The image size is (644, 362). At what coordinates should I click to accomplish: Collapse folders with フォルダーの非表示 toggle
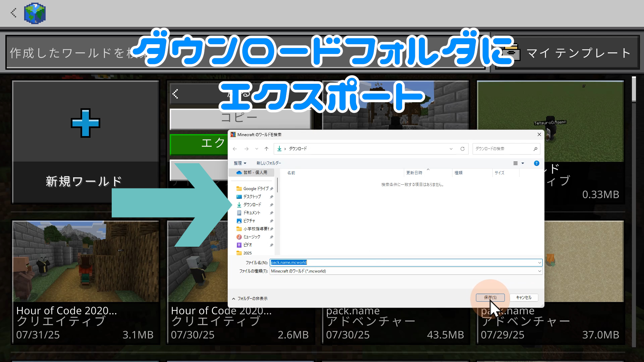click(x=250, y=298)
